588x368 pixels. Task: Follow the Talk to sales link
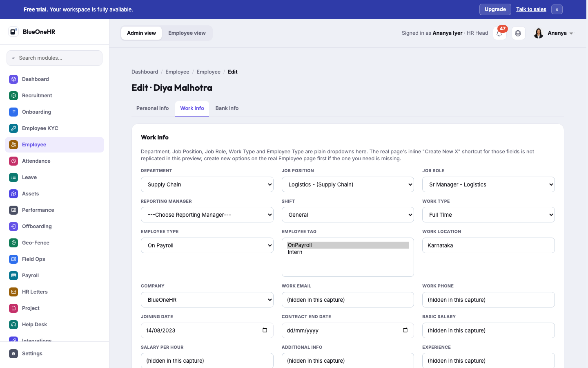(531, 9)
